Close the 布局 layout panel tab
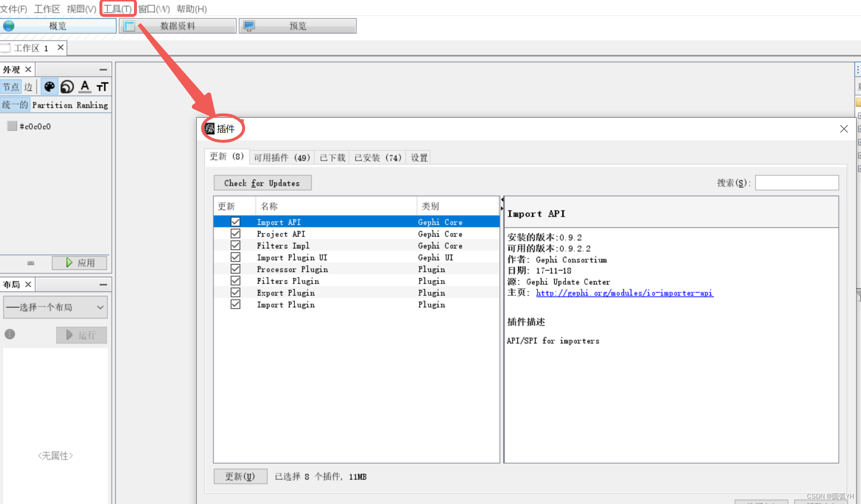 tap(28, 285)
